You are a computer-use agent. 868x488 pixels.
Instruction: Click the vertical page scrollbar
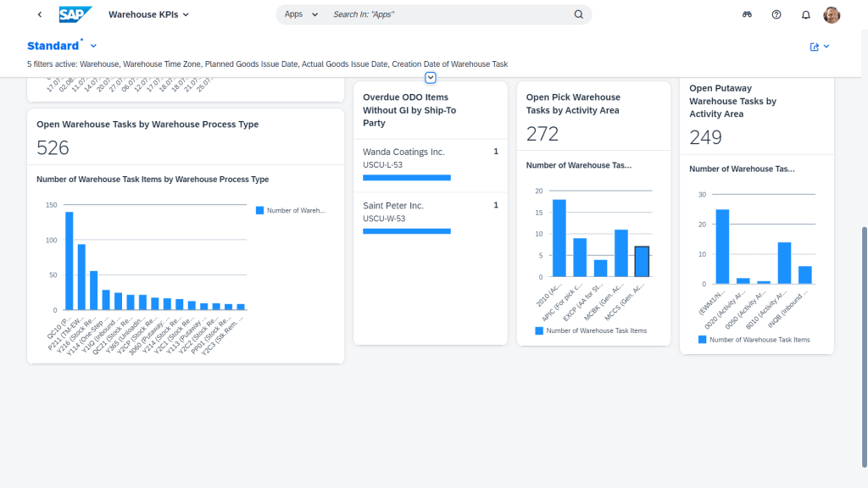tap(864, 347)
